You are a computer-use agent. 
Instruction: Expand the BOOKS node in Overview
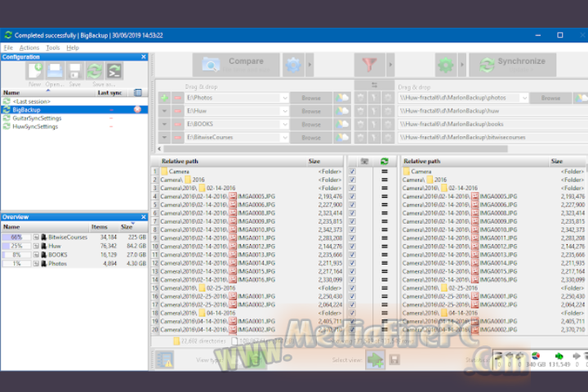pos(36,255)
